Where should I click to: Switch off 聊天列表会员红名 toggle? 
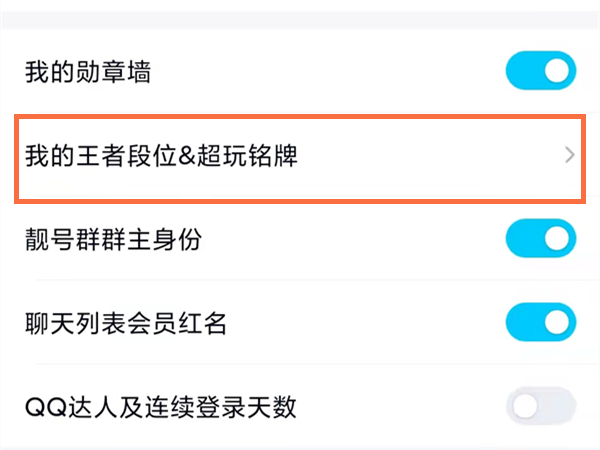click(541, 323)
